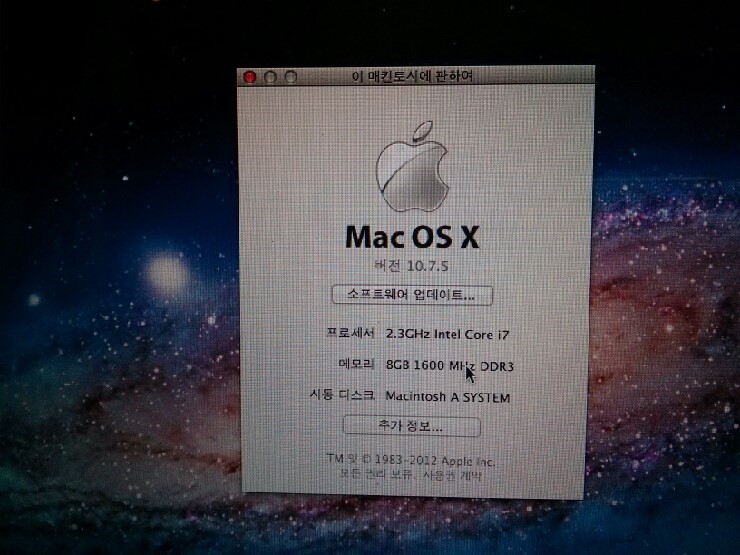Click the desktop background left of window
Viewport: 740px width, 555px height.
tap(120, 300)
